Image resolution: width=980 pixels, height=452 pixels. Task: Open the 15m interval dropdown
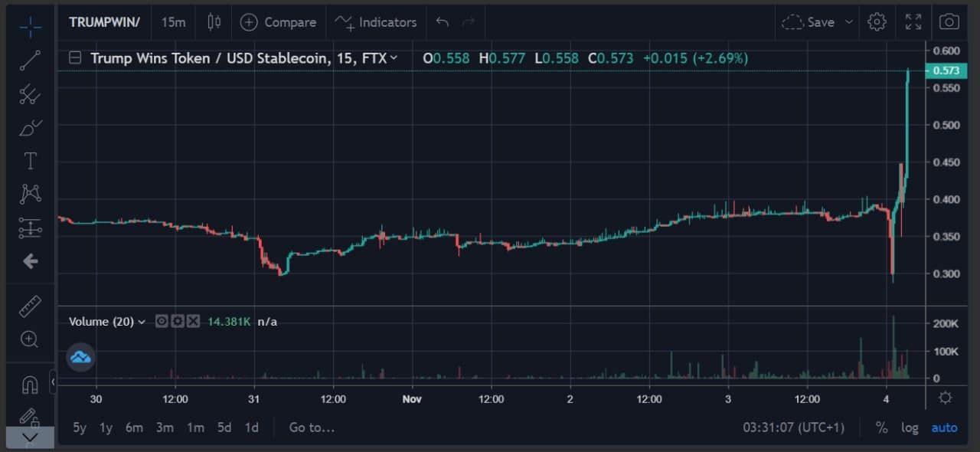173,22
